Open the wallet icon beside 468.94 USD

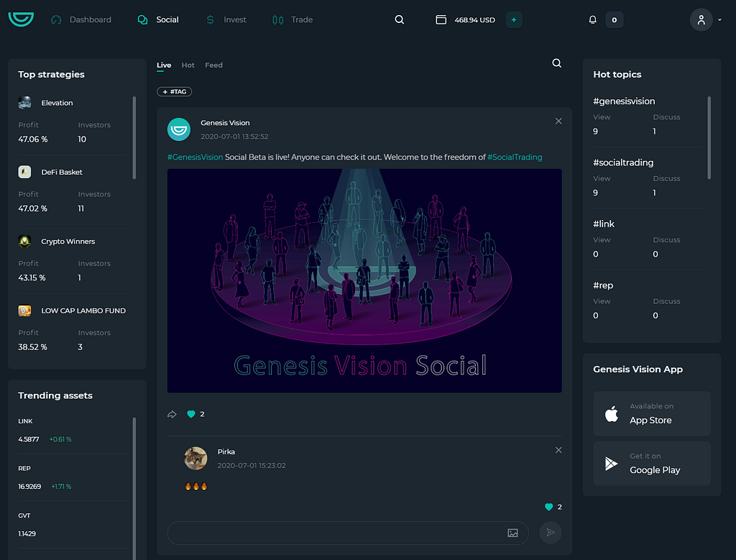click(x=441, y=19)
